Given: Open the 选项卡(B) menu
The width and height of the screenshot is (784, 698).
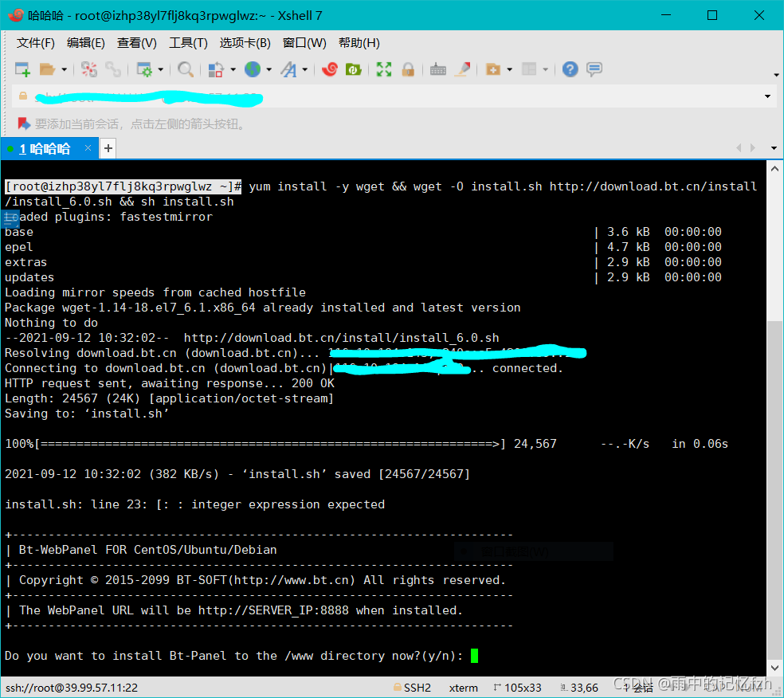Looking at the screenshot, I should pyautogui.click(x=245, y=43).
